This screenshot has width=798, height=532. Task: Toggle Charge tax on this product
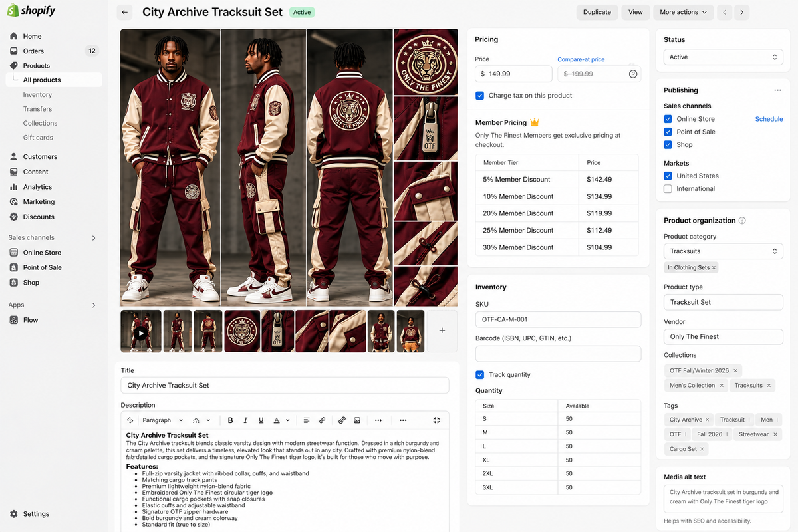click(x=480, y=96)
